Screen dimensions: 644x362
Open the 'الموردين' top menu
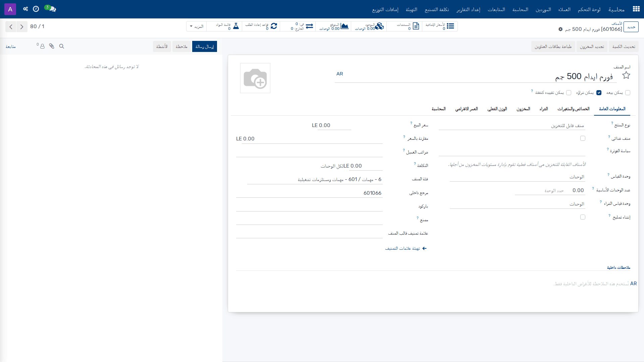click(543, 9)
